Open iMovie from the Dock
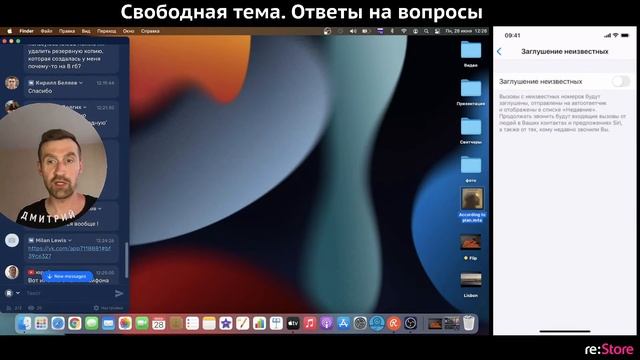 (226, 323)
